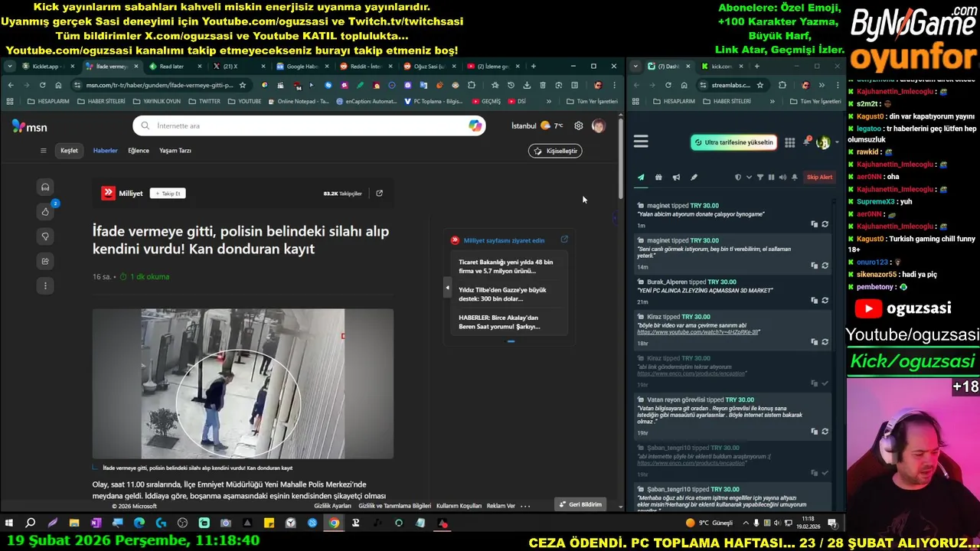Replay the first maginet tip alert
980x551 pixels.
[x=825, y=224]
